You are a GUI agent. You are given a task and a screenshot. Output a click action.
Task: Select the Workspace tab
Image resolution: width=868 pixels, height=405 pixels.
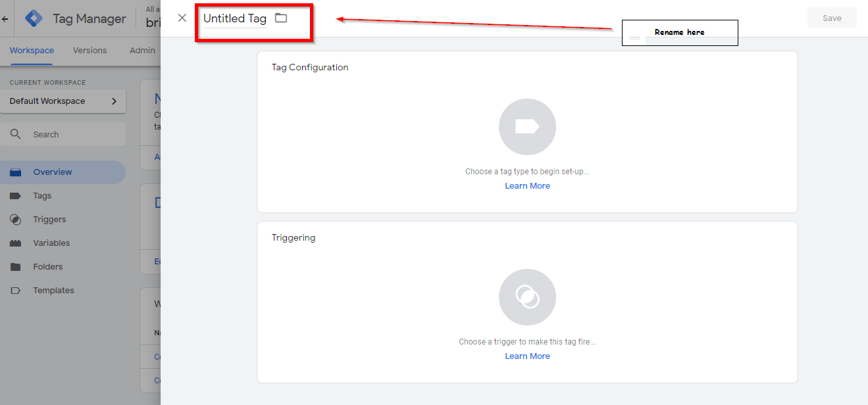pyautogui.click(x=32, y=50)
